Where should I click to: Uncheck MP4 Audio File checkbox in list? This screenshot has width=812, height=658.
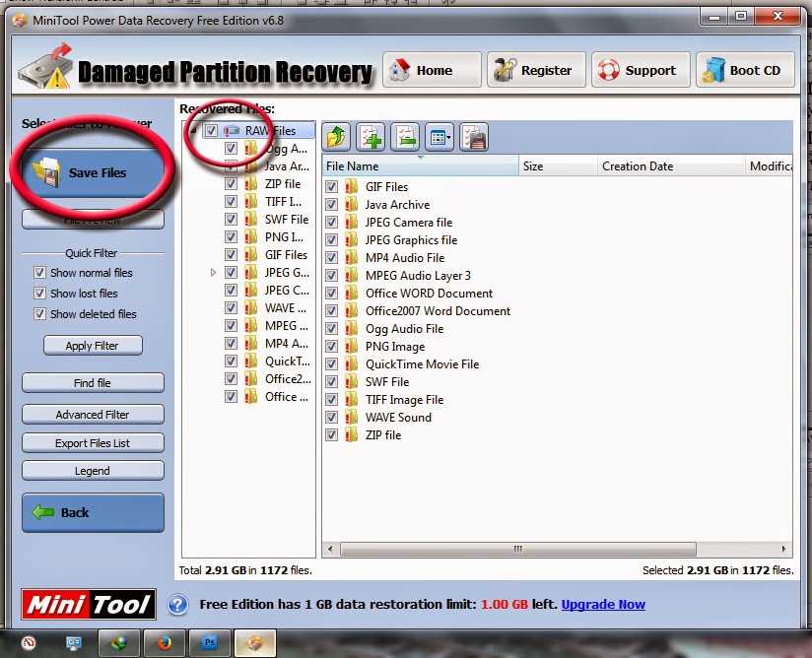tap(331, 258)
